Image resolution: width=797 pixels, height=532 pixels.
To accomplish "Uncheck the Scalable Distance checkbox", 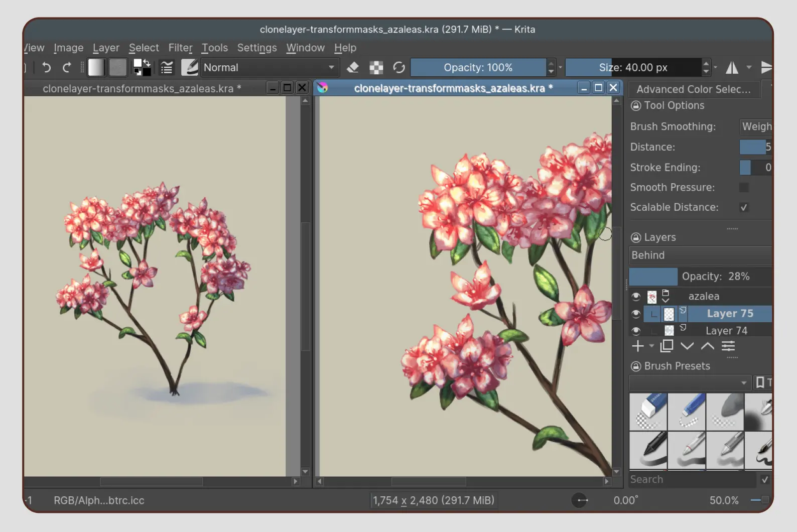I will (x=744, y=207).
